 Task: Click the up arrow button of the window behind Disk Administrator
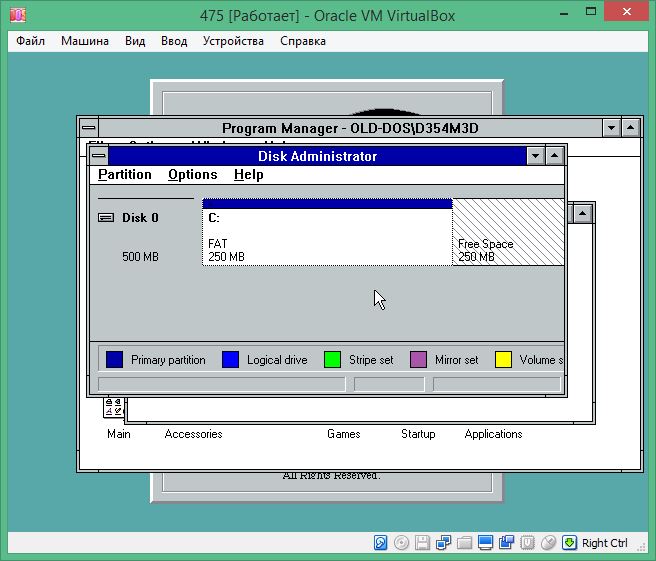[582, 214]
